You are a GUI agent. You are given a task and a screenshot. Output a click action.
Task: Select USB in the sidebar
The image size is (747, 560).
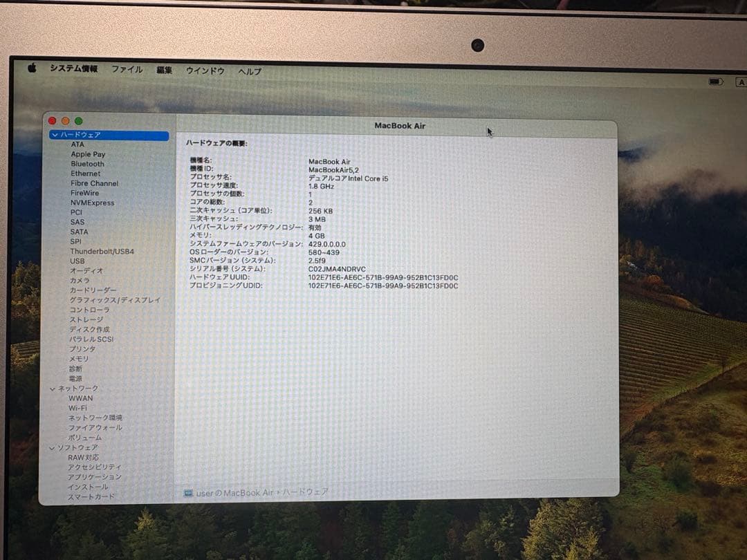[76, 261]
